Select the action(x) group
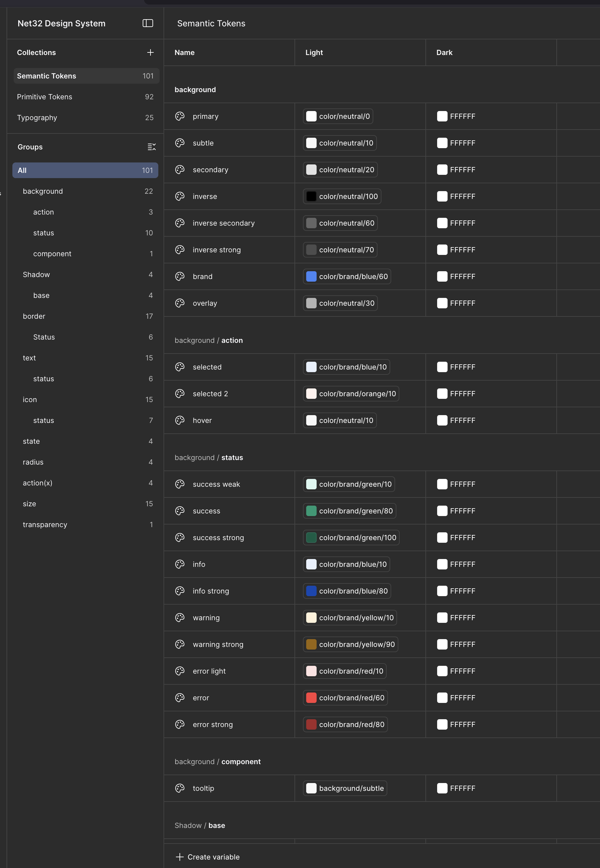 coord(85,483)
